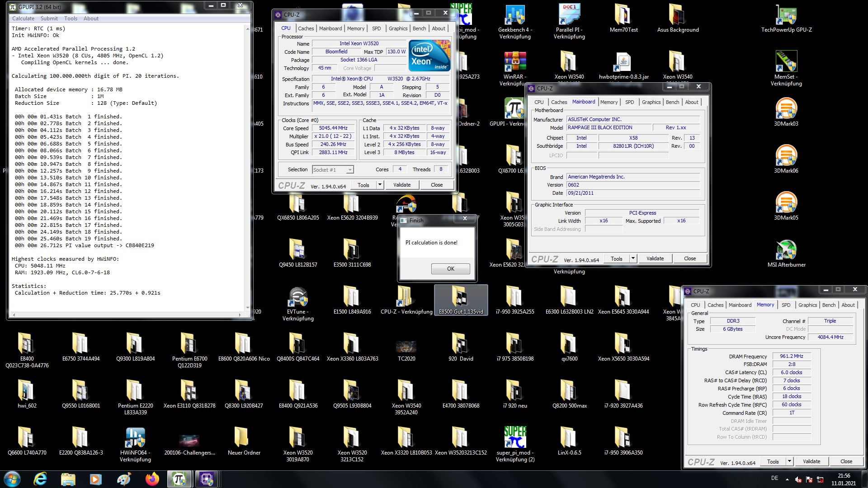
Task: Click Close button in CPU-Z Memory window
Action: click(x=846, y=461)
